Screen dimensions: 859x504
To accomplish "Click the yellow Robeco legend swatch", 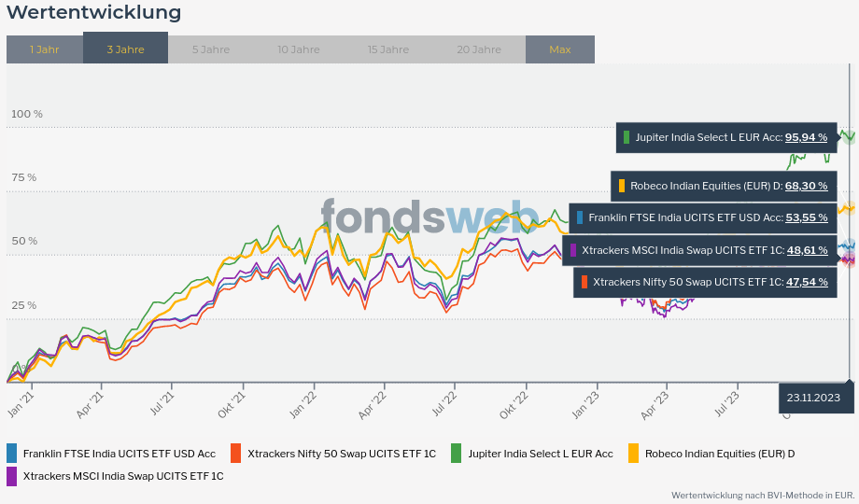I will (634, 454).
